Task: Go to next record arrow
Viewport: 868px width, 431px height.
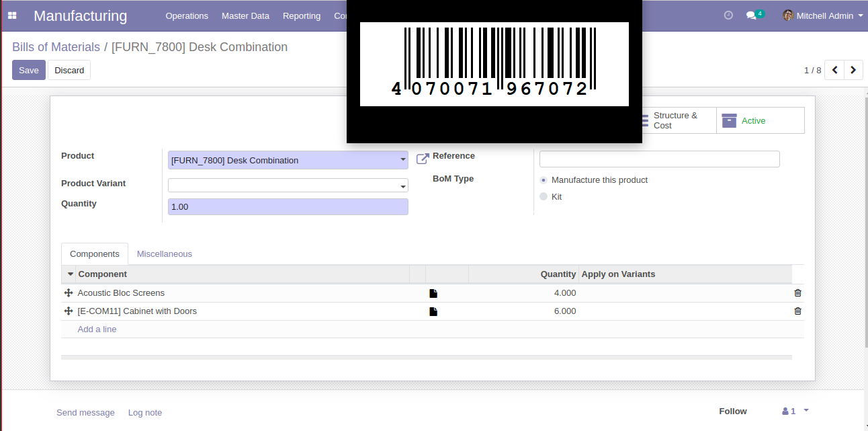Action: tap(853, 70)
